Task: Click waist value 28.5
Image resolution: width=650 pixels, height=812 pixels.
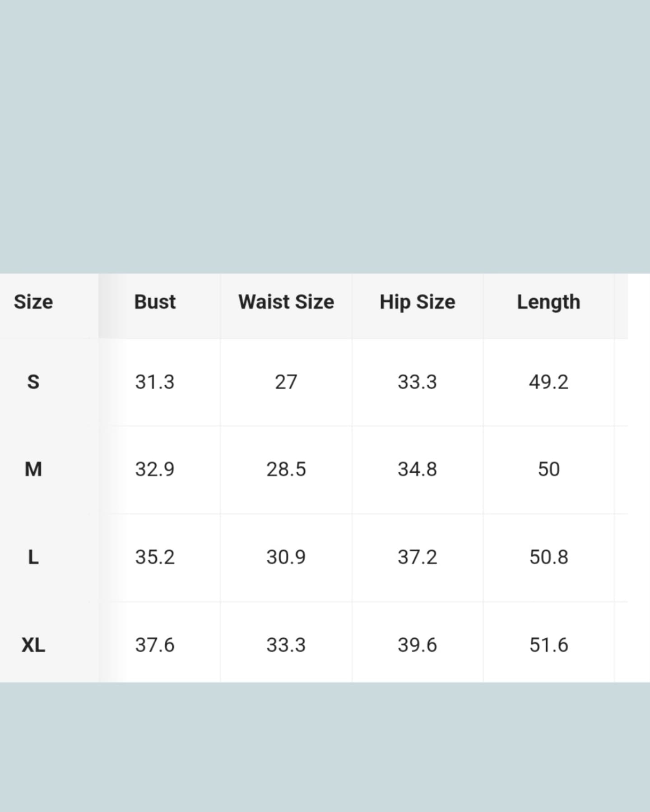Action: pyautogui.click(x=286, y=469)
